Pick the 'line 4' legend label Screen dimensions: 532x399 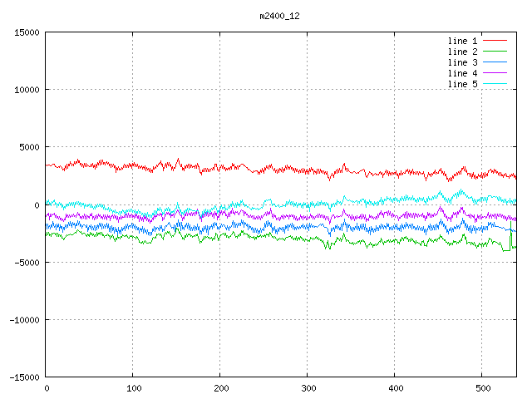pyautogui.click(x=462, y=73)
